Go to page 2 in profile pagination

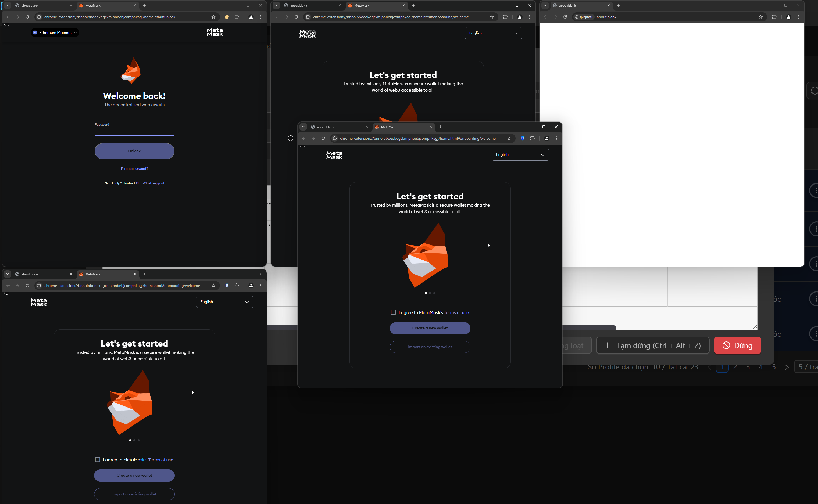click(x=735, y=367)
